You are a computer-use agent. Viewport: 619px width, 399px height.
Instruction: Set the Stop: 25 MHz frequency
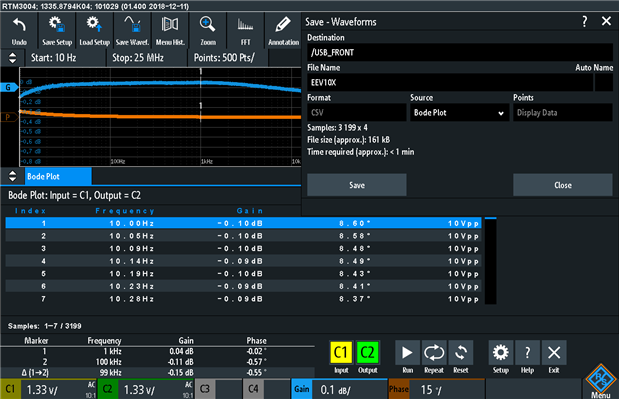tap(146, 58)
